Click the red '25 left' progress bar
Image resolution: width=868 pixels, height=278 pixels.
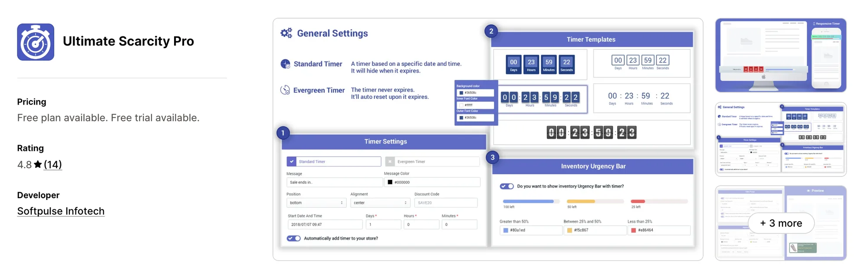tap(659, 201)
